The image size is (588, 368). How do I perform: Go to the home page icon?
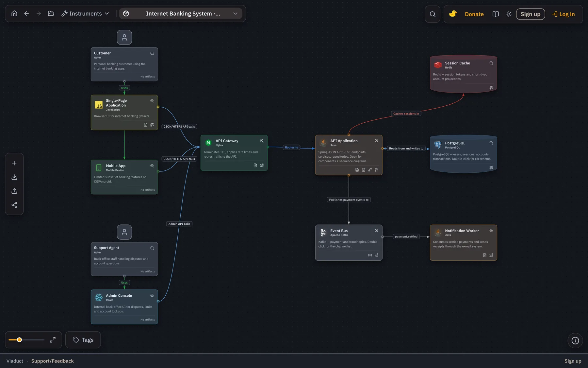(14, 14)
